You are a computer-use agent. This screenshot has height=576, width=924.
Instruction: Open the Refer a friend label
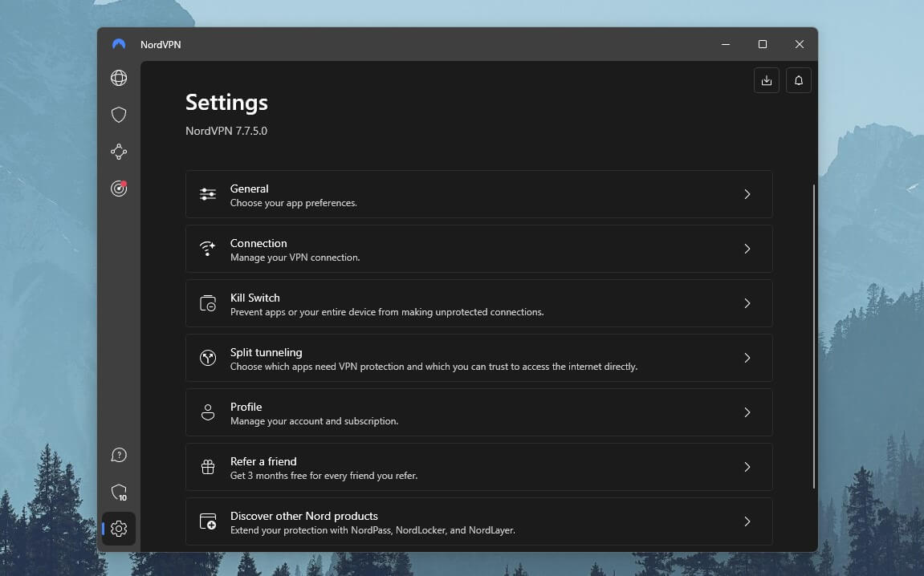point(263,462)
